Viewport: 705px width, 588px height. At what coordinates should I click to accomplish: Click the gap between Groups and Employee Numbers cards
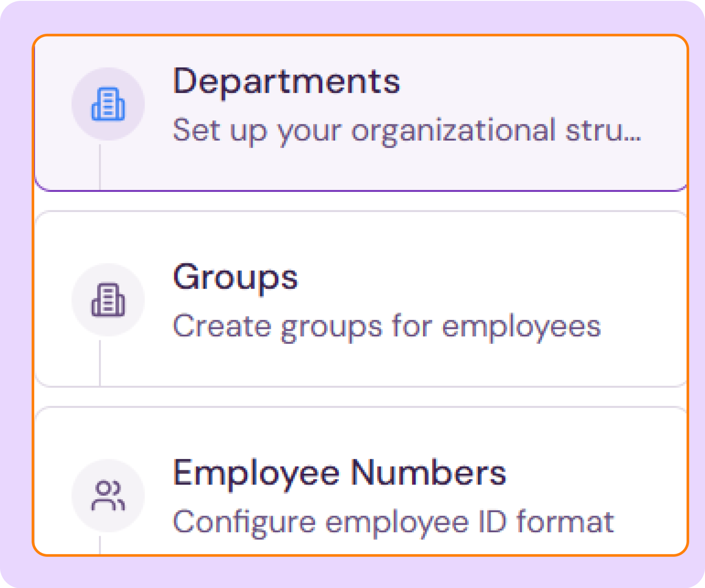click(x=360, y=397)
